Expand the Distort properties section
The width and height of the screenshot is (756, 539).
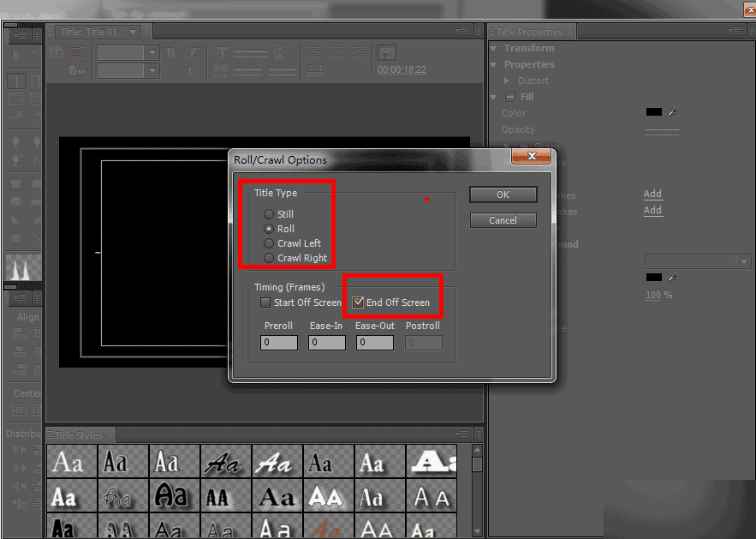(x=508, y=81)
